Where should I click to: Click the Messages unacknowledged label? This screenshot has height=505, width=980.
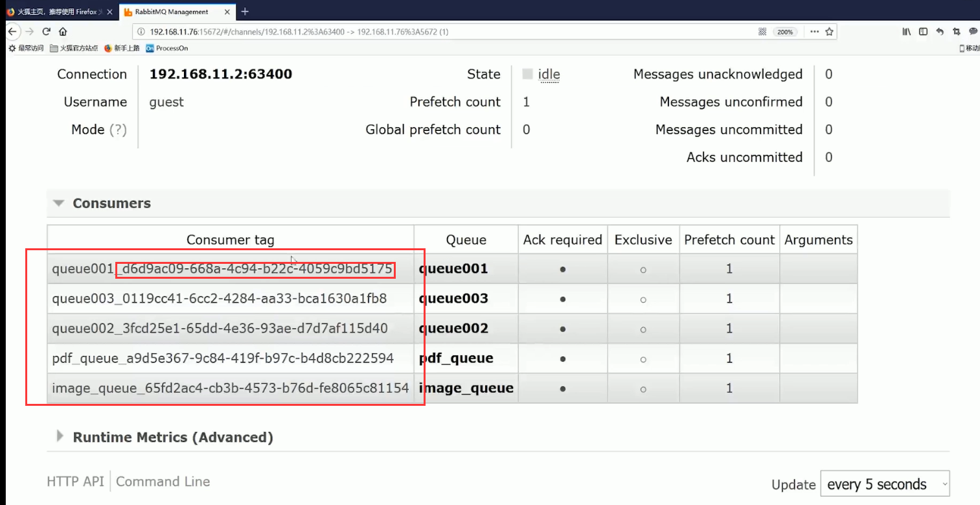(x=718, y=75)
